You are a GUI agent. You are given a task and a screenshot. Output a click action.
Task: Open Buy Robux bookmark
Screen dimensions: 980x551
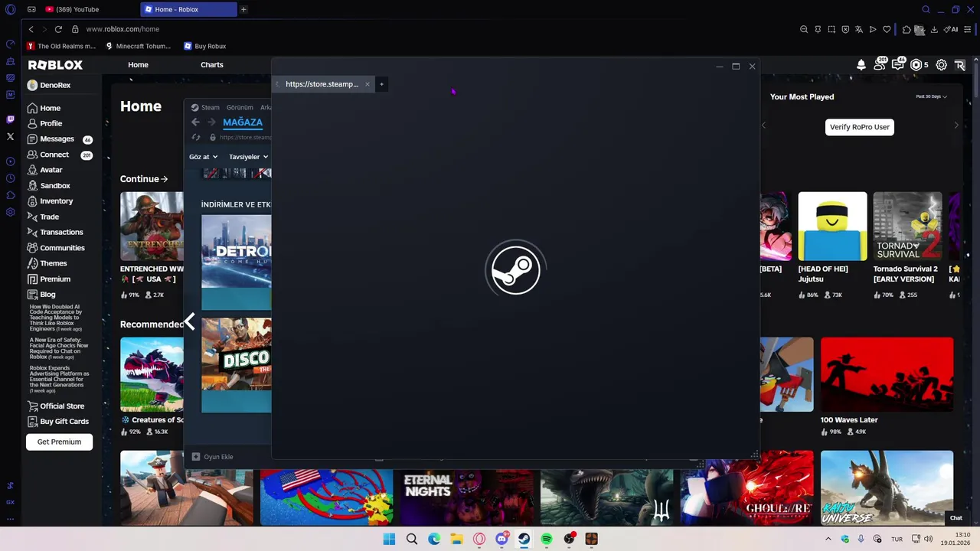coord(204,46)
